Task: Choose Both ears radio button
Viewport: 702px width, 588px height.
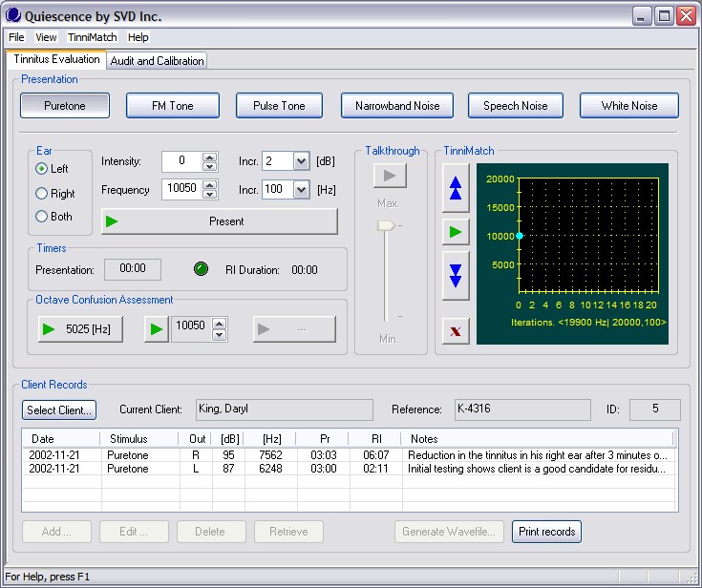Action: [x=41, y=217]
